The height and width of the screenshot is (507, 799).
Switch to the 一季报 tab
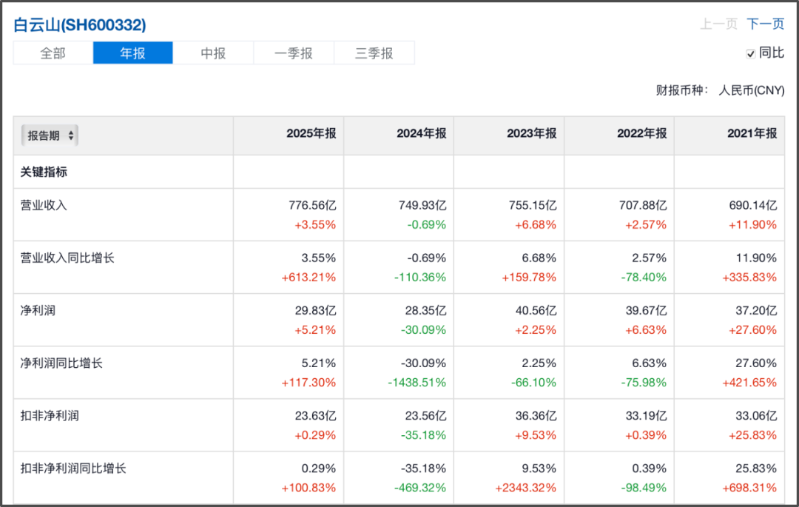coord(294,53)
